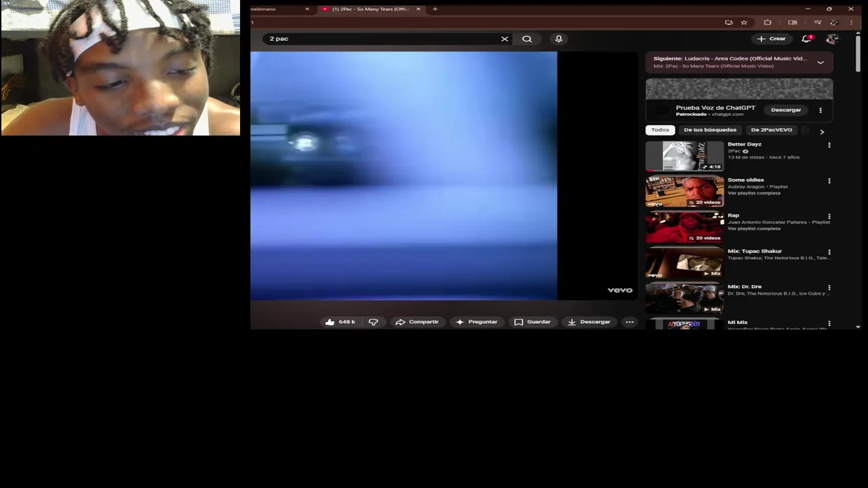This screenshot has width=868, height=488.
Task: Close the 2Pac - So Many Tears tab
Action: click(x=418, y=9)
